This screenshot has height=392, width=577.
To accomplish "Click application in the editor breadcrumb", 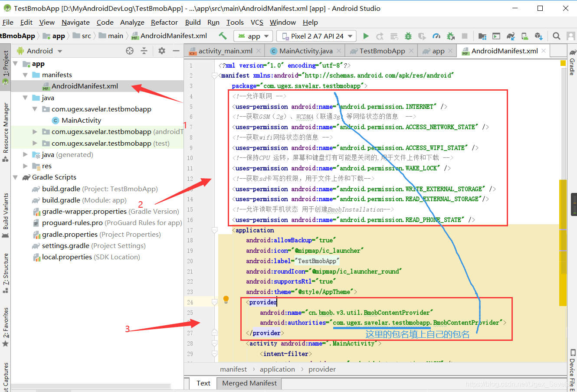I will click(x=277, y=369).
